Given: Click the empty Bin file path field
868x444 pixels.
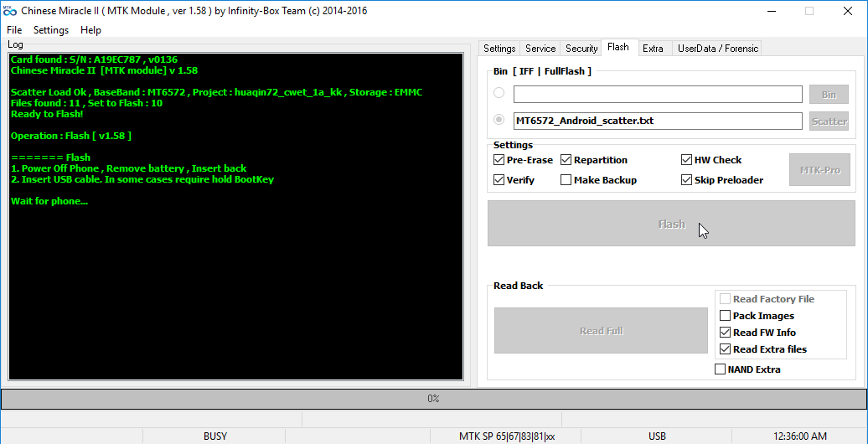Looking at the screenshot, I should 658,94.
